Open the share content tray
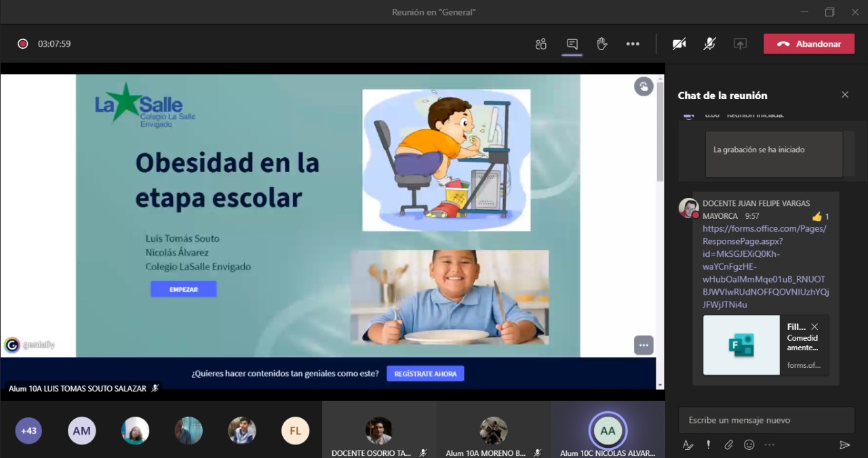868x458 pixels. (x=740, y=44)
